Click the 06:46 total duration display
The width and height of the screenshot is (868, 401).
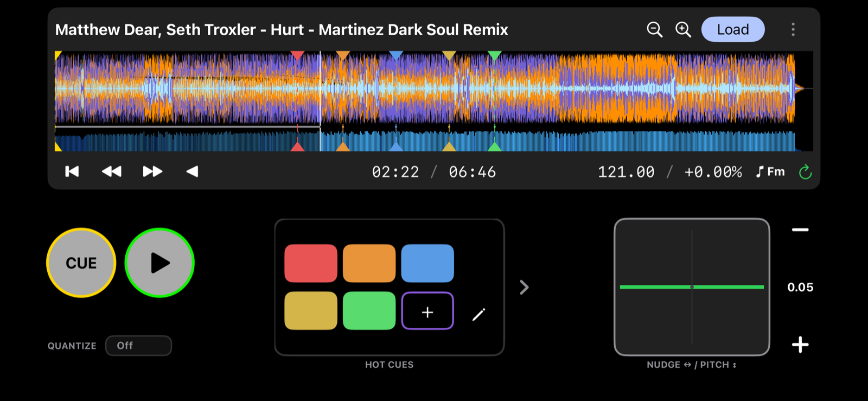(472, 172)
